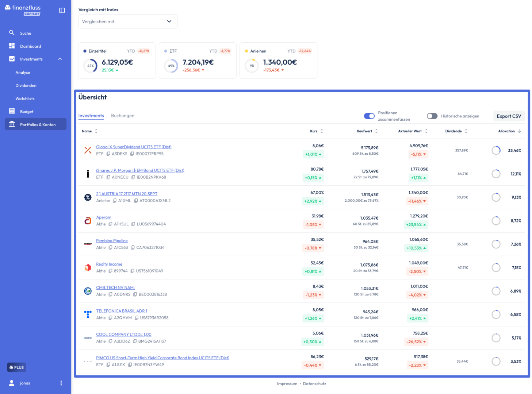This screenshot has width=532, height=394.
Task: Copy WKN A3DEKS icon
Action: pyautogui.click(x=108, y=154)
